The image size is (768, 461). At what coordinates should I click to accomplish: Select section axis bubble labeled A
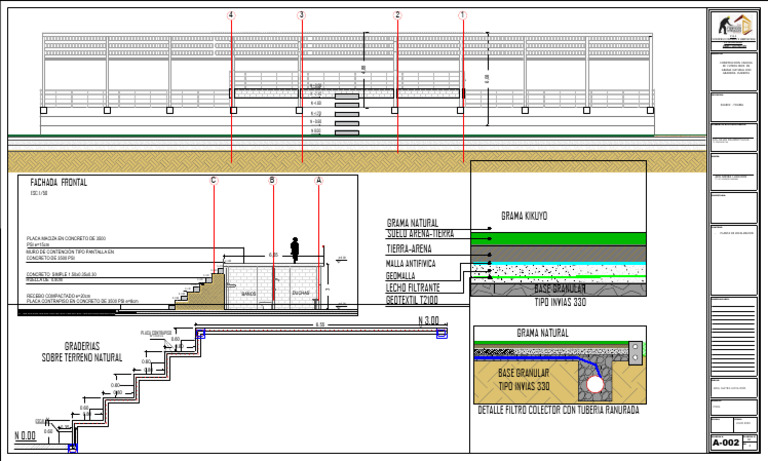[319, 180]
